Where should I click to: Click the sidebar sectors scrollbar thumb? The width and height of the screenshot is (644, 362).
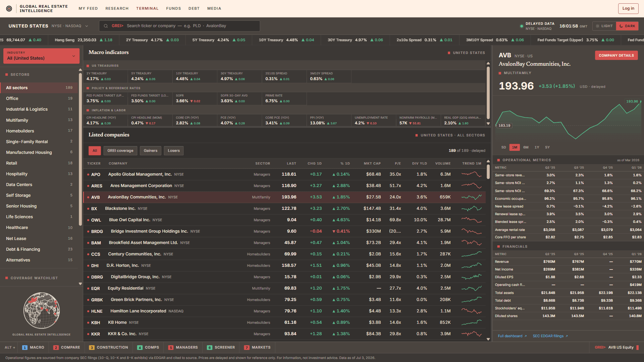(80, 149)
